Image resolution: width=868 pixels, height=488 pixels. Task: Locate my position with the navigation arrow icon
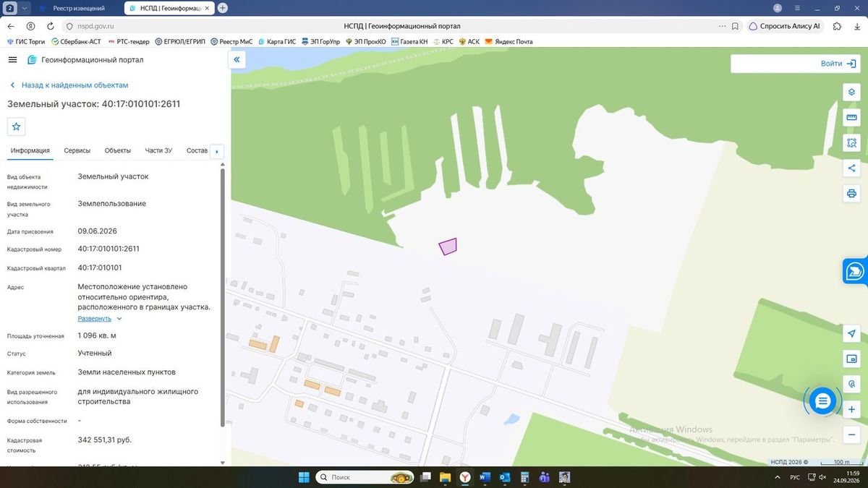coord(851,333)
